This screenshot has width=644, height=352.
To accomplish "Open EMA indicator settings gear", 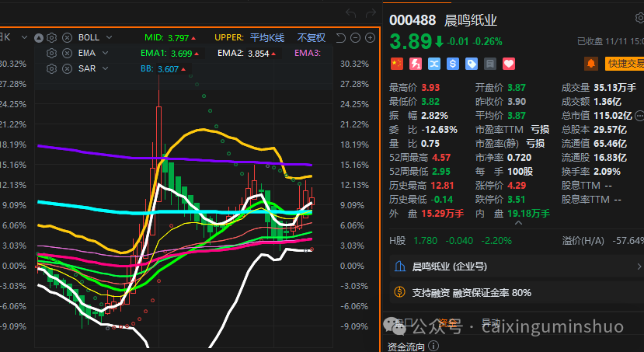I will coord(51,54).
